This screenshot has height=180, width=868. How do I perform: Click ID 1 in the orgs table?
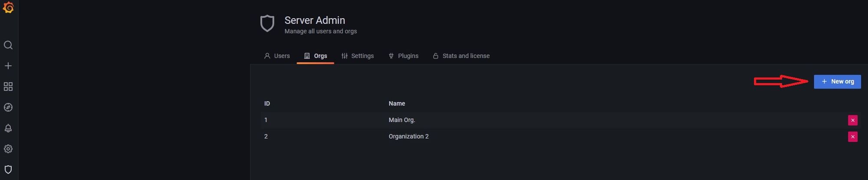click(x=266, y=120)
